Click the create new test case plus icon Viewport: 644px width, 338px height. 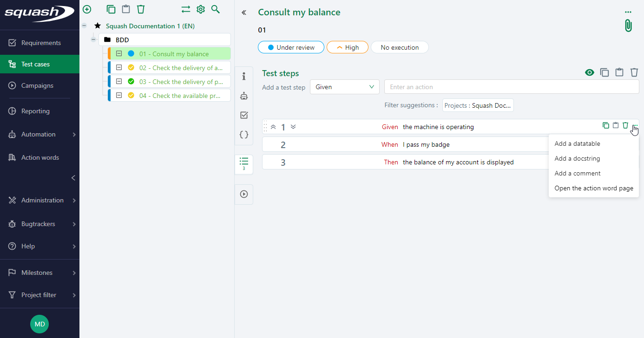pos(87,9)
